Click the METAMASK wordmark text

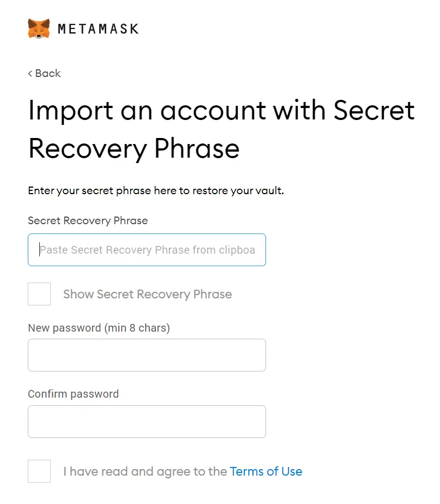(98, 29)
